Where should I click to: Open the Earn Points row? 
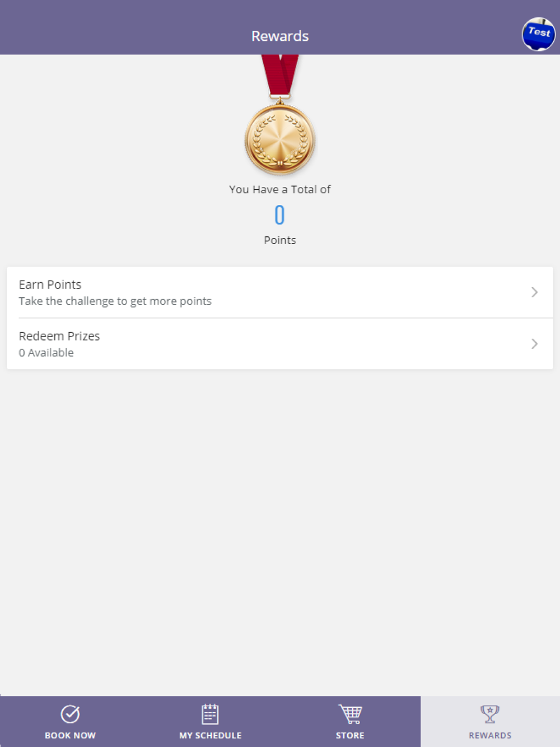tap(280, 292)
